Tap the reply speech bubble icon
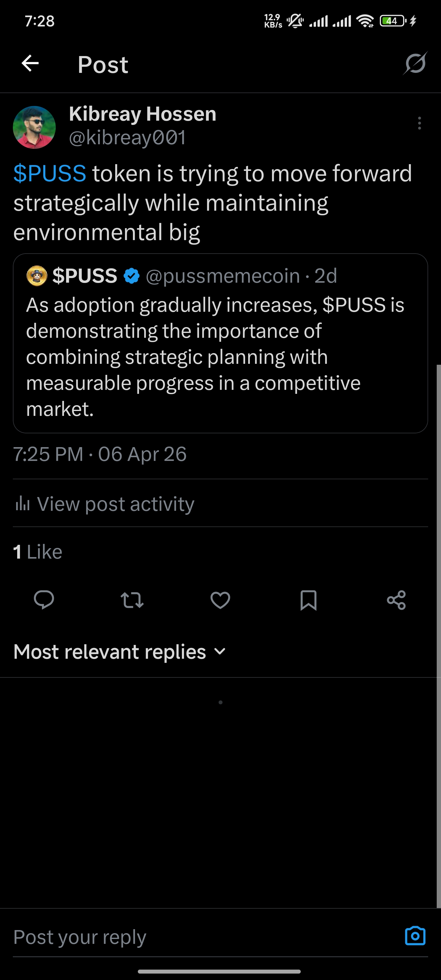 coord(44,600)
